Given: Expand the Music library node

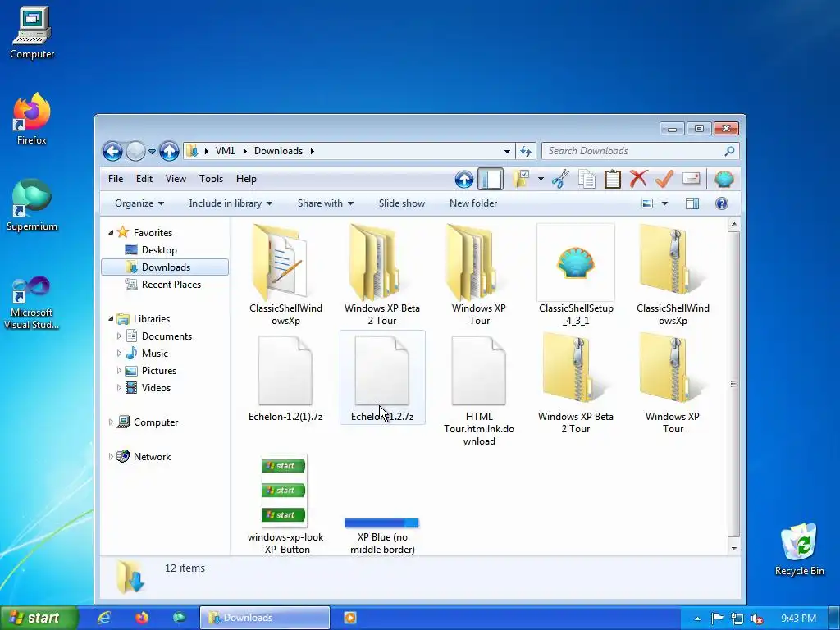Looking at the screenshot, I should click(x=119, y=353).
